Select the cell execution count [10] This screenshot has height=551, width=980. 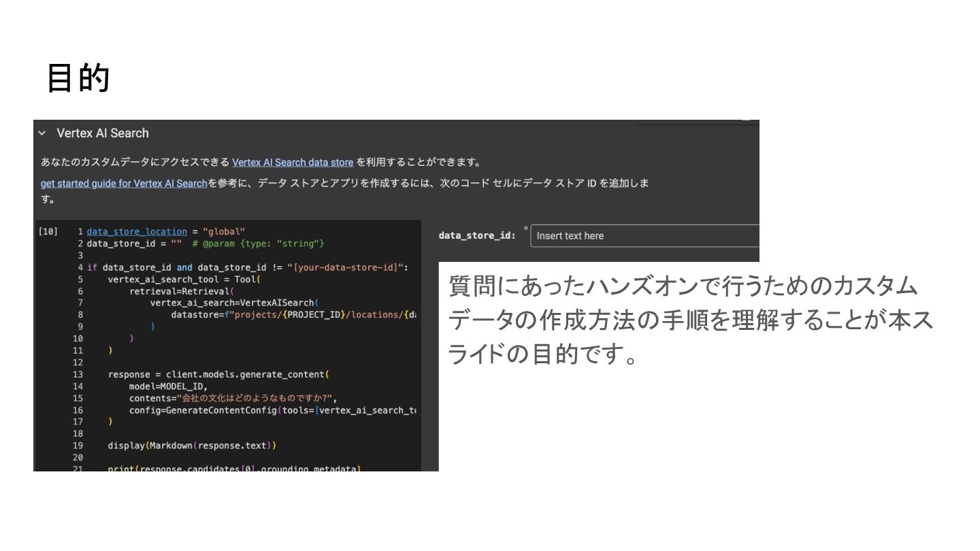[x=48, y=231]
